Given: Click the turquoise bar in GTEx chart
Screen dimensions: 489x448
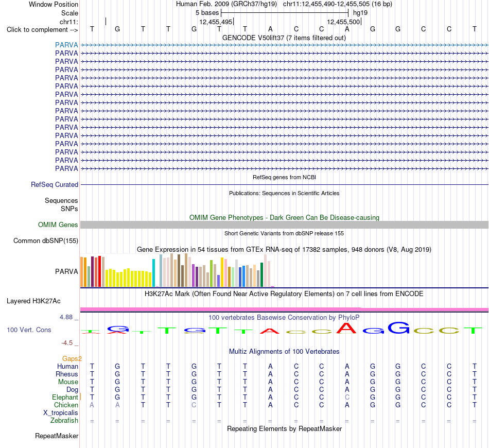Looking at the screenshot, I should (x=153, y=273).
